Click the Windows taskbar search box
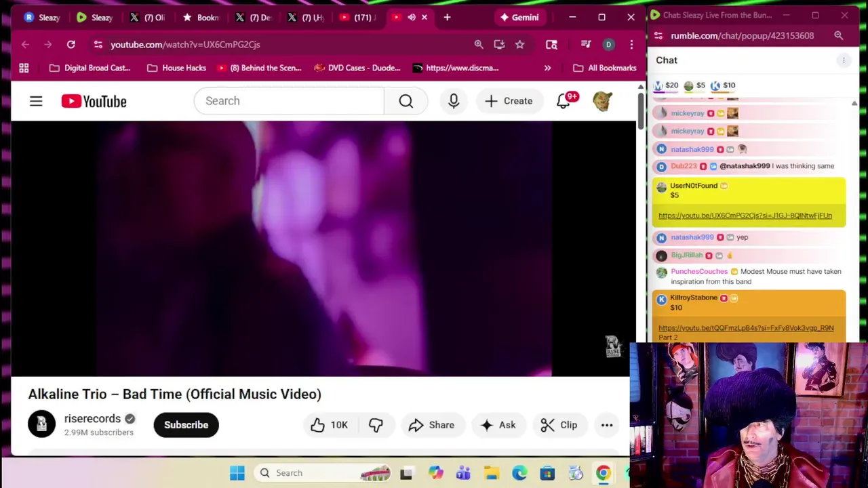This screenshot has width=868, height=488. (x=323, y=472)
